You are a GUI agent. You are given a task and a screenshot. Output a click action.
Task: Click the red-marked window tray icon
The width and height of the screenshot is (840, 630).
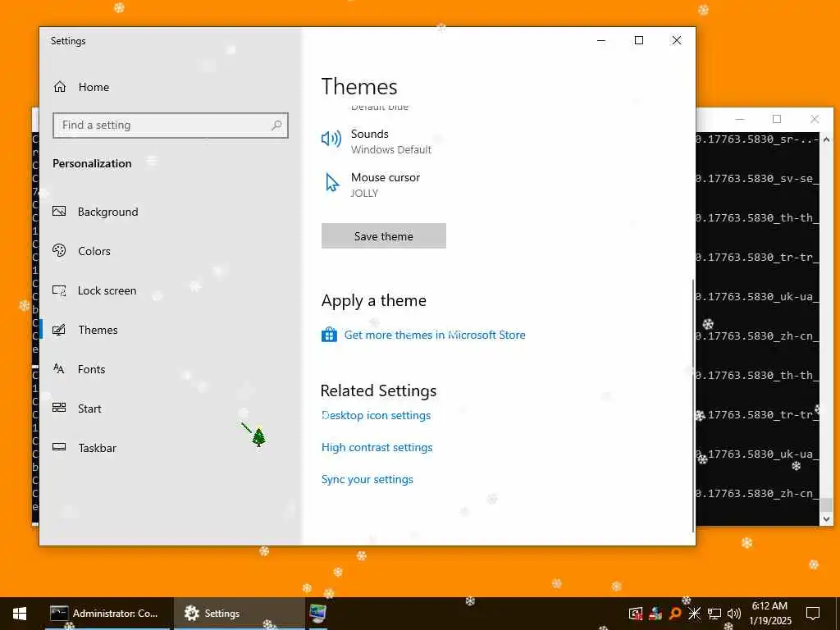coord(636,614)
